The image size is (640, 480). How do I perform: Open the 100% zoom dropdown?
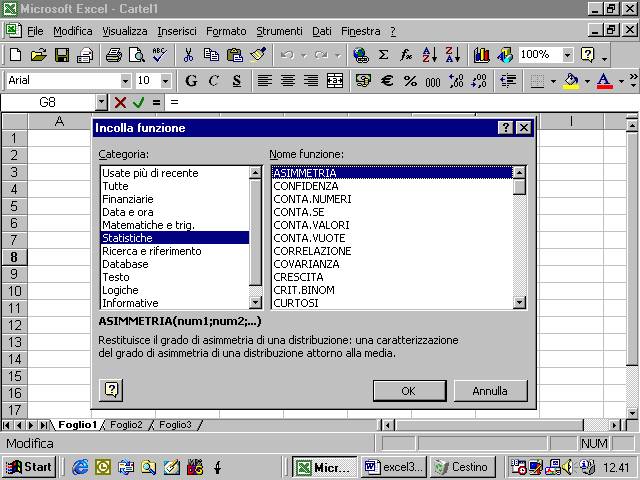pyautogui.click(x=568, y=55)
